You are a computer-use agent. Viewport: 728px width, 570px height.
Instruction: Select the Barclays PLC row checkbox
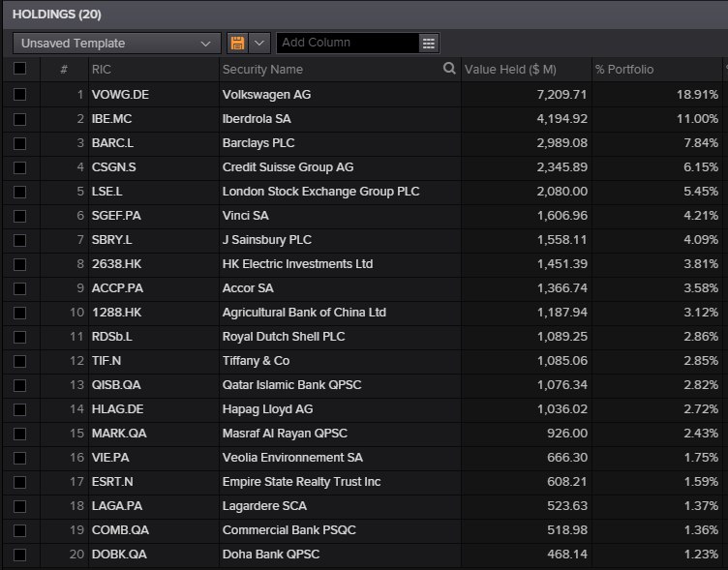coord(19,143)
